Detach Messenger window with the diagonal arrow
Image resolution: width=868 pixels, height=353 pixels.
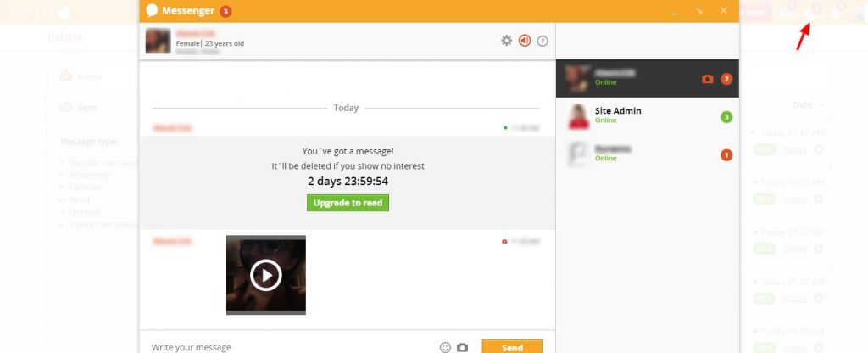coord(699,10)
